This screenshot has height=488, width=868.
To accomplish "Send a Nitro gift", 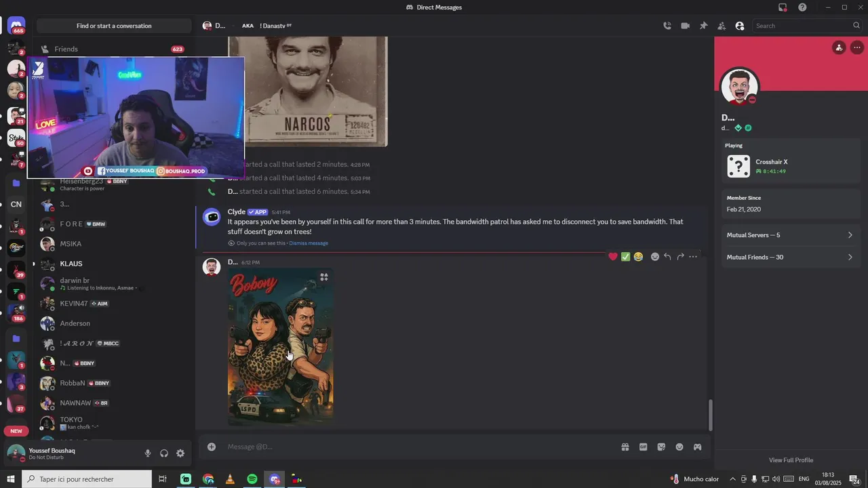I will (x=625, y=447).
